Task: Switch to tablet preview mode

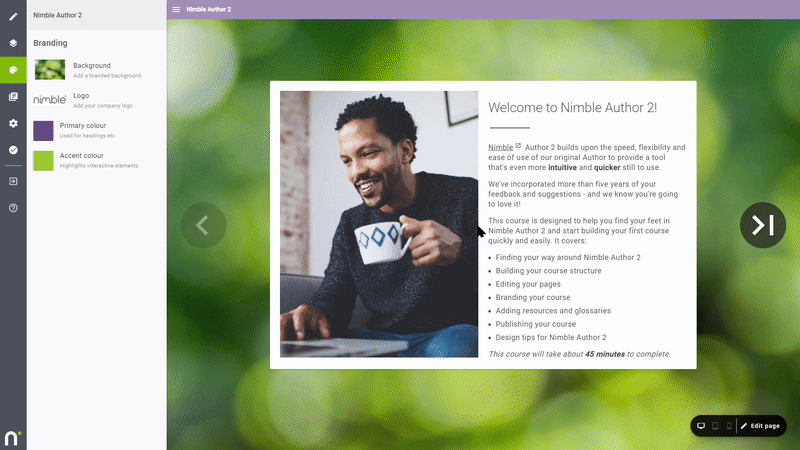Action: (x=715, y=426)
